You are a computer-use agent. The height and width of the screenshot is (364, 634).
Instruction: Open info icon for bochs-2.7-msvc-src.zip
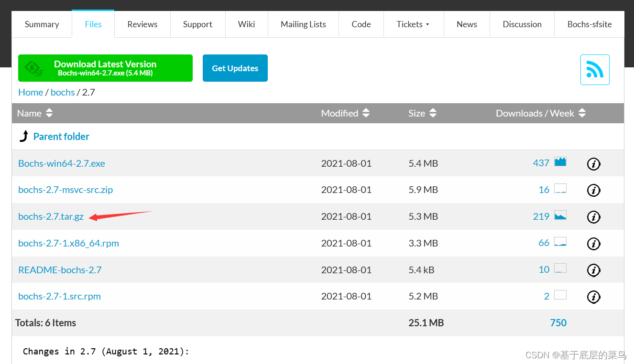coord(593,190)
